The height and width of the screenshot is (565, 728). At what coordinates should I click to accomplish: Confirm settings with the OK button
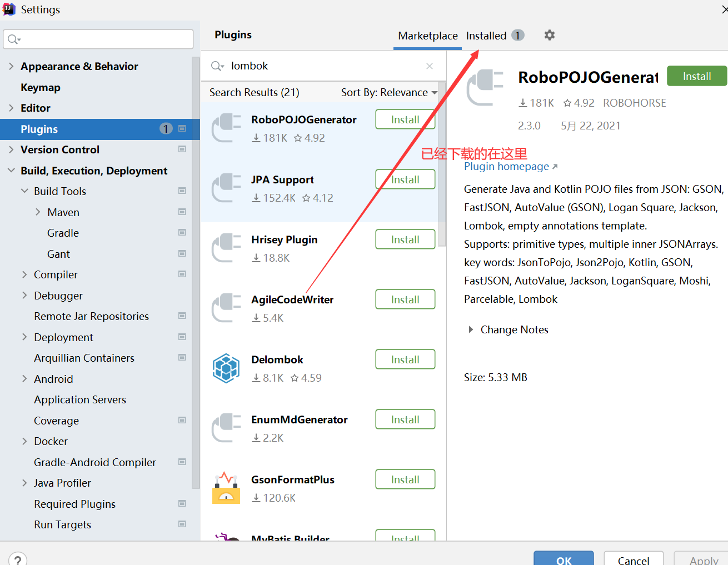[564, 558]
